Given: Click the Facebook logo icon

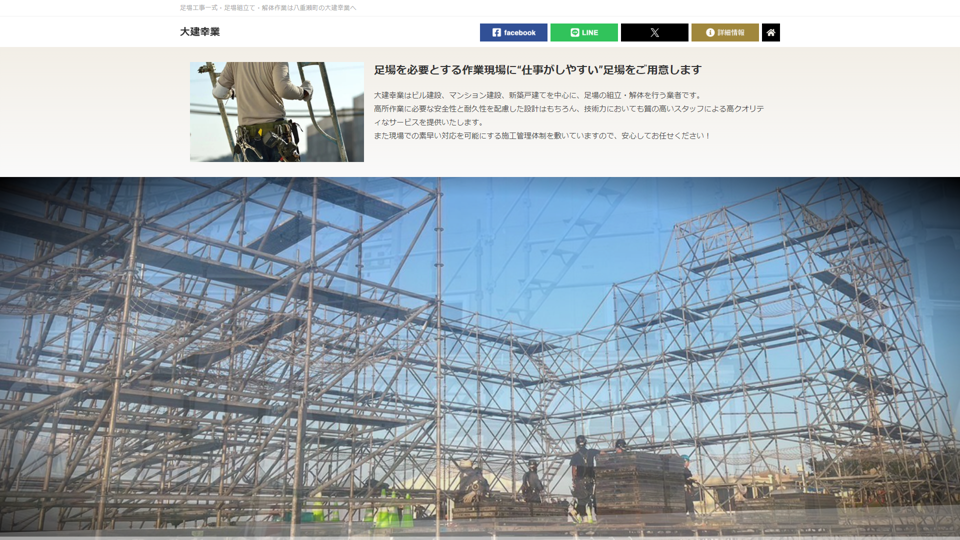Looking at the screenshot, I should (x=497, y=33).
